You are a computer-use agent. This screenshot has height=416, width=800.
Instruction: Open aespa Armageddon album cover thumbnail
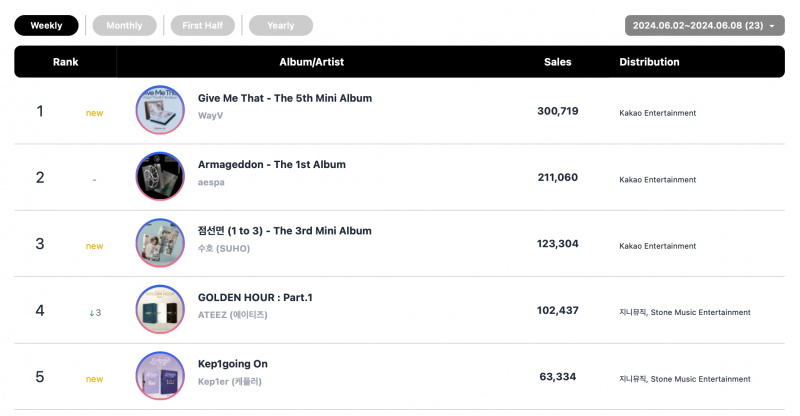160,176
